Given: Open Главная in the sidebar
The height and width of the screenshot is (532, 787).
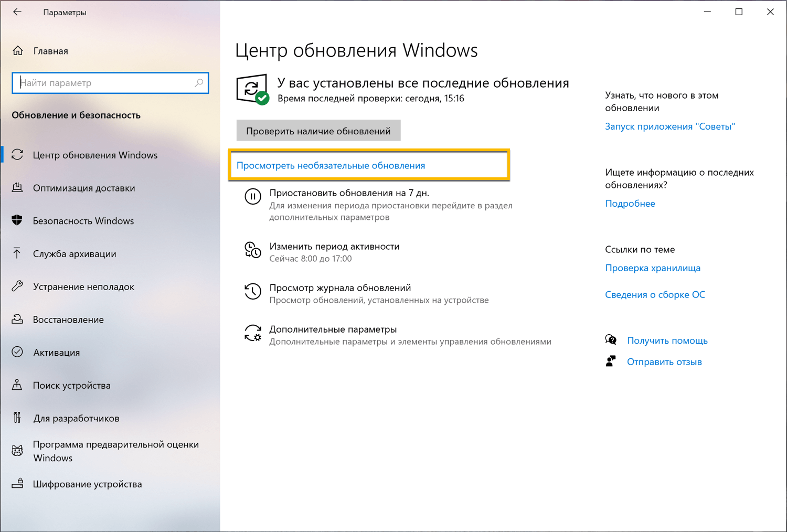Looking at the screenshot, I should pos(51,51).
